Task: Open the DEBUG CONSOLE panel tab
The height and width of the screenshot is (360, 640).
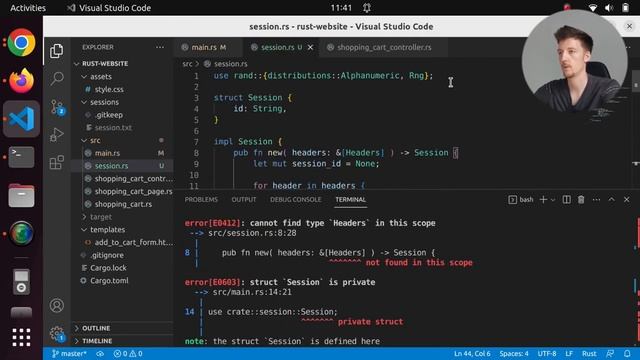Action: pos(296,200)
